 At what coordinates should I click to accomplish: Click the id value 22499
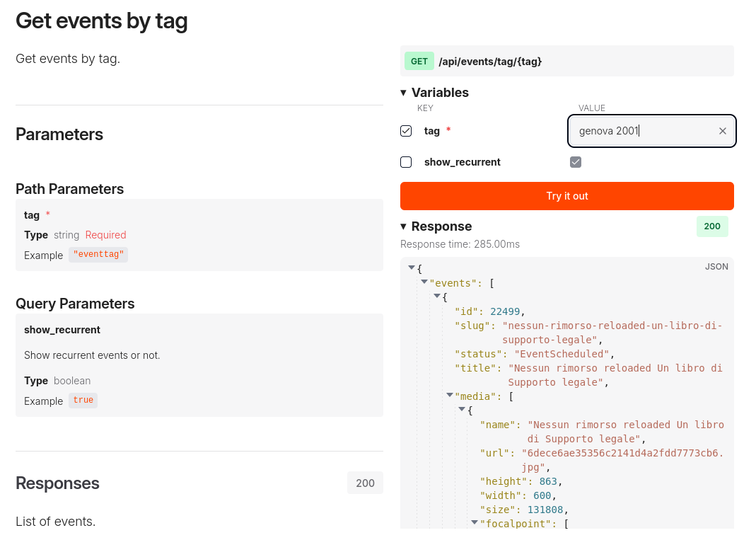(505, 311)
